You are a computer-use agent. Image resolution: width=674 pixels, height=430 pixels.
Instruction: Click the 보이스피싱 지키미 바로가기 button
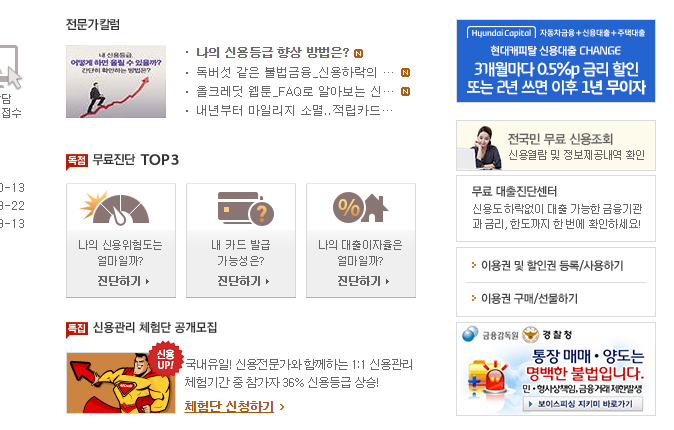(583, 404)
